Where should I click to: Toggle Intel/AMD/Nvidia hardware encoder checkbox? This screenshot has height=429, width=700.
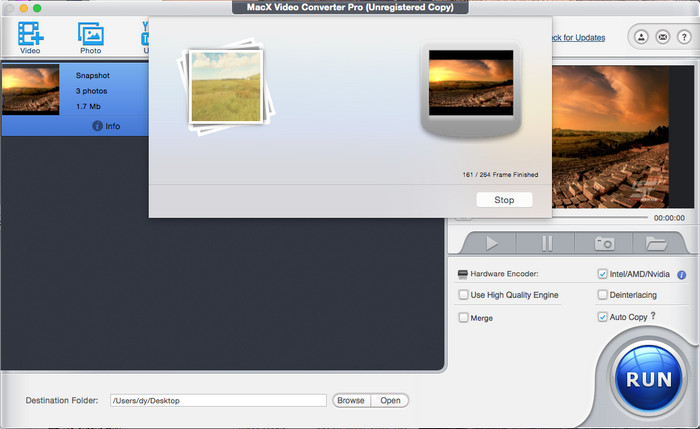(602, 274)
